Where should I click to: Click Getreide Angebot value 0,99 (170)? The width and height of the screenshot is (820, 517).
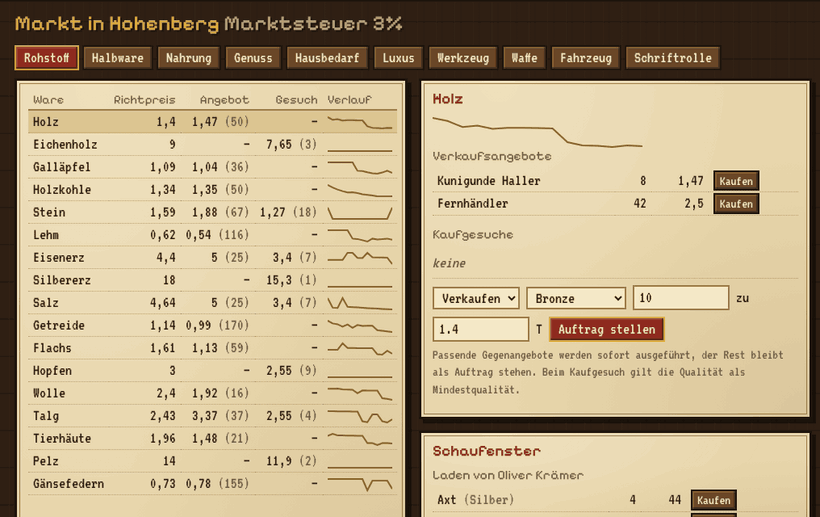tap(218, 325)
